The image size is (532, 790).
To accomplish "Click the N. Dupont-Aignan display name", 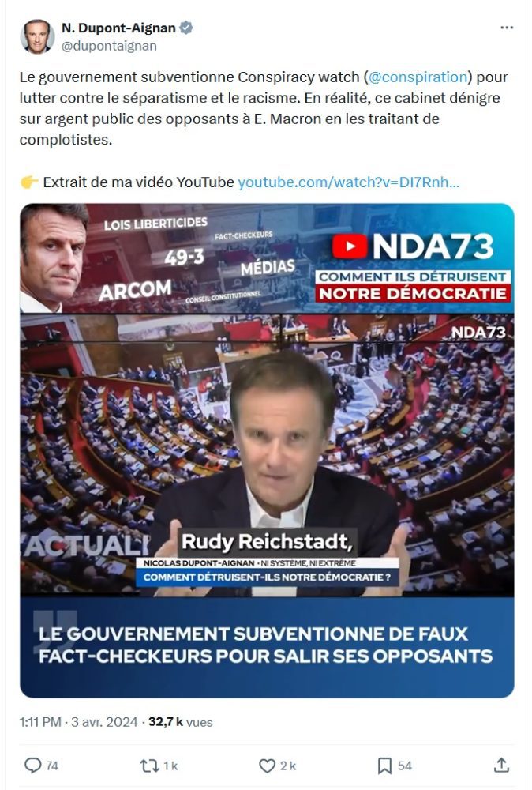I will (118, 28).
